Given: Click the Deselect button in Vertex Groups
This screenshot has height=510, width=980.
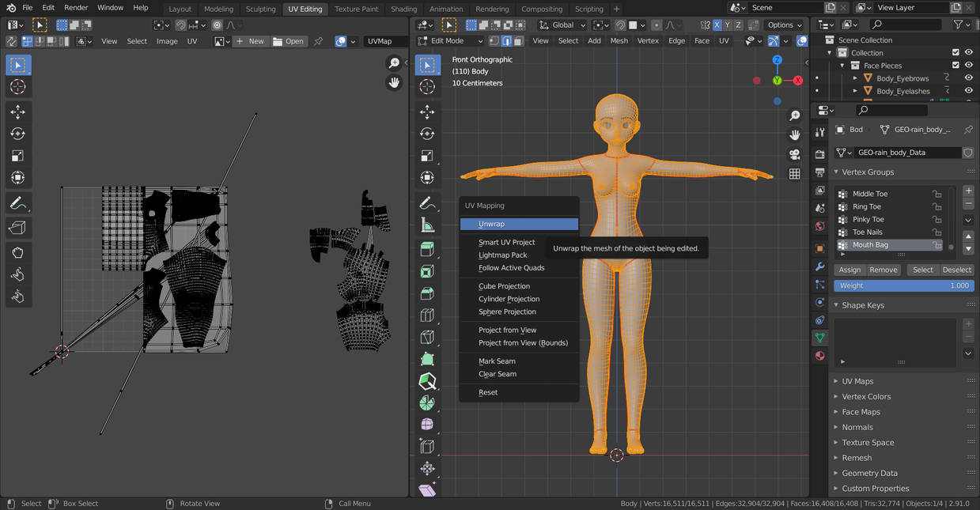Looking at the screenshot, I should [x=956, y=270].
